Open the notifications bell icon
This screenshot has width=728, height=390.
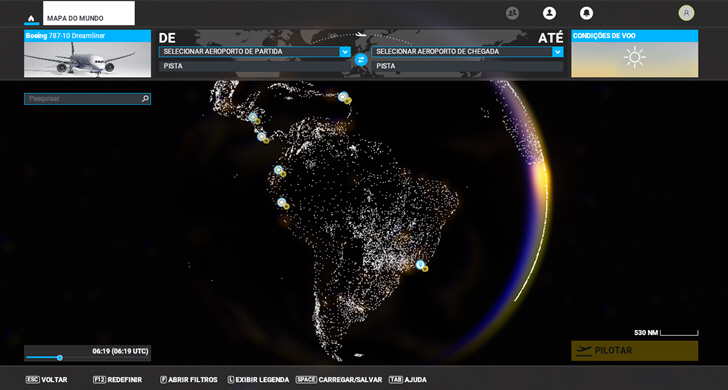tap(586, 13)
